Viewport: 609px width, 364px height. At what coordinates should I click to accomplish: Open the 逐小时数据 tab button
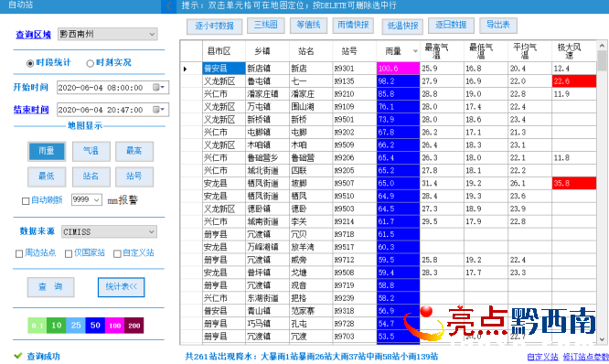pos(214,26)
